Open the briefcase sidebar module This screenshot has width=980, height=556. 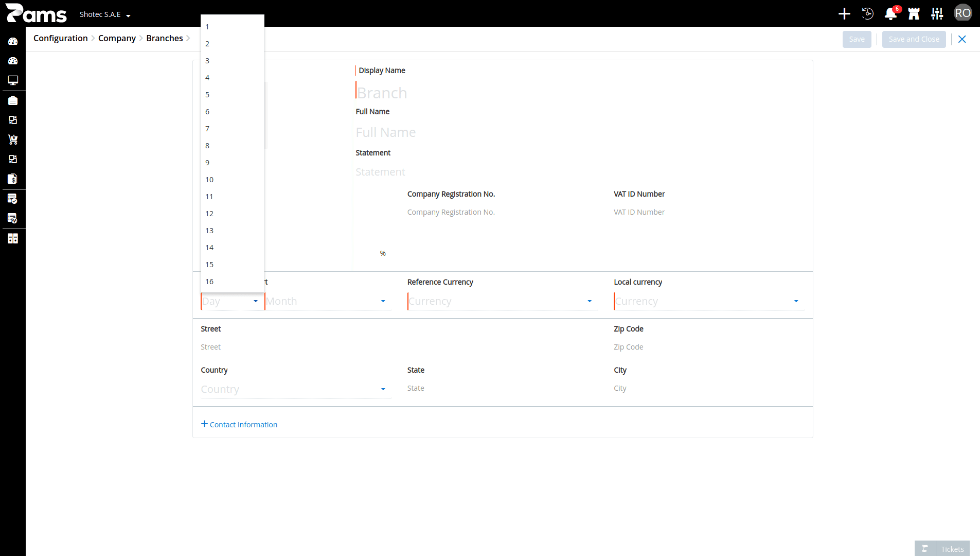coord(13,100)
